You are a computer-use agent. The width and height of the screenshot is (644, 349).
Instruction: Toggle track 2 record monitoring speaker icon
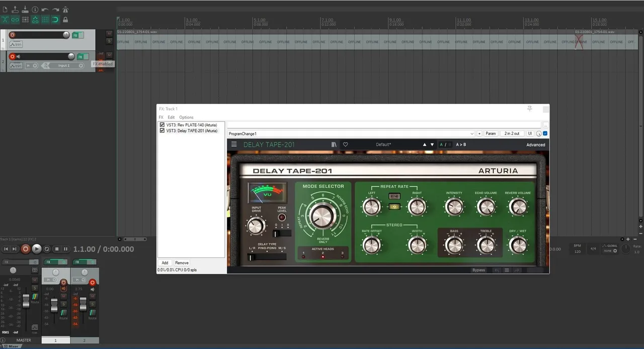click(x=18, y=56)
